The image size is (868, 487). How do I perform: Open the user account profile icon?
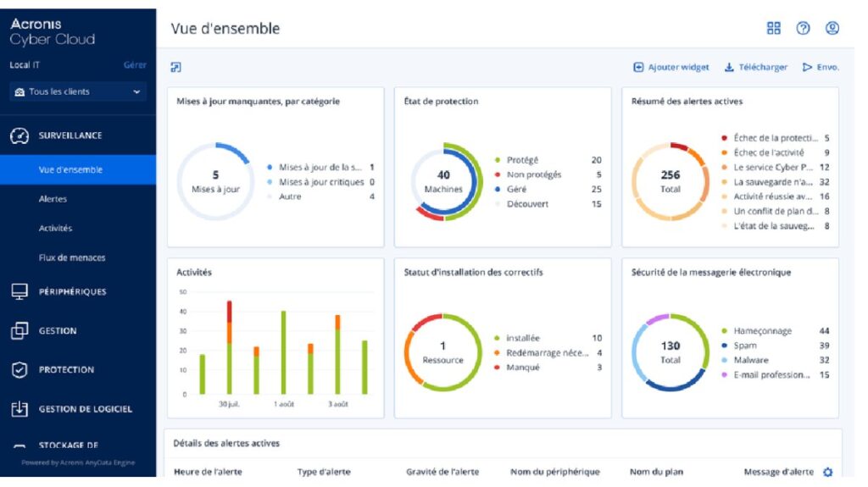pyautogui.click(x=832, y=28)
